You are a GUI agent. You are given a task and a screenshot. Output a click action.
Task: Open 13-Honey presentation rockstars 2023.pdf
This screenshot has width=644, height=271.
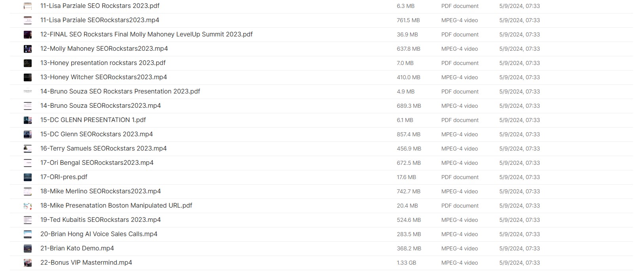103,63
